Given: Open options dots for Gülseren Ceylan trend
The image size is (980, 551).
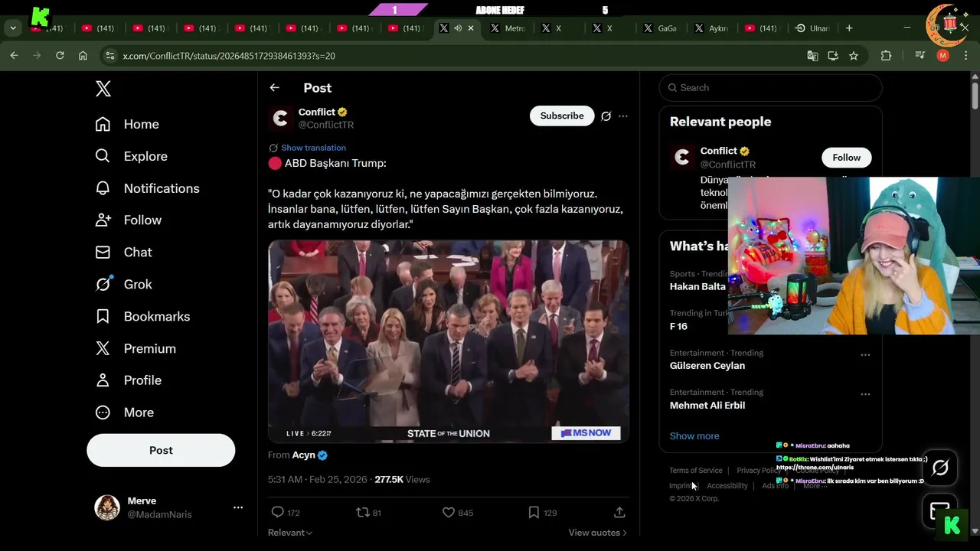Looking at the screenshot, I should pyautogui.click(x=865, y=355).
